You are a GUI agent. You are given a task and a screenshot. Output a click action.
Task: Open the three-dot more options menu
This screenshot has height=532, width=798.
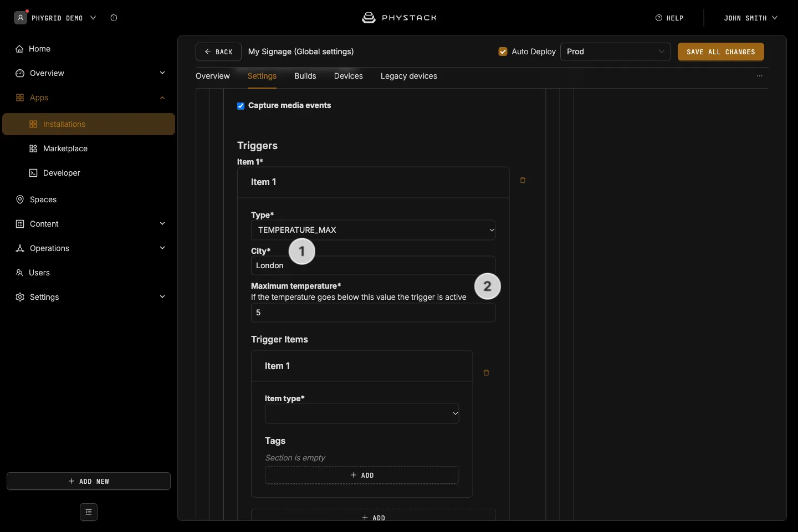click(760, 76)
